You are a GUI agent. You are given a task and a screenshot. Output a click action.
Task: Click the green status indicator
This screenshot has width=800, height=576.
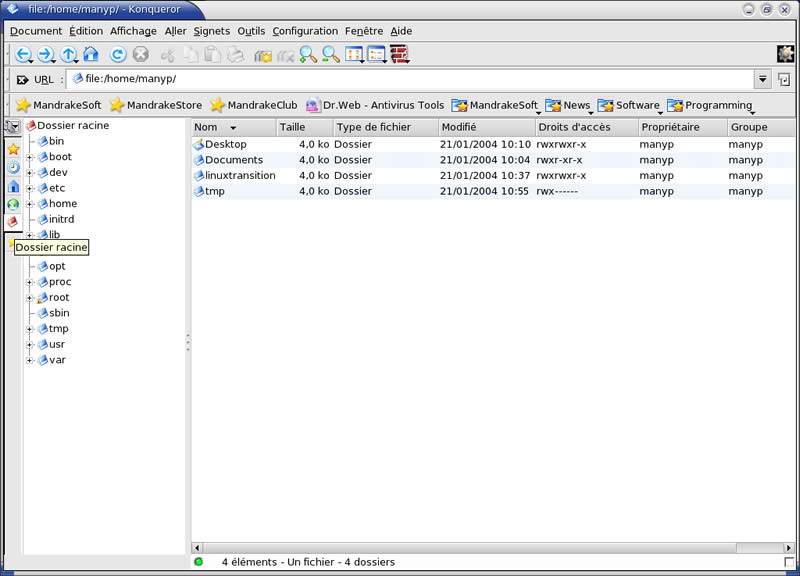[198, 562]
